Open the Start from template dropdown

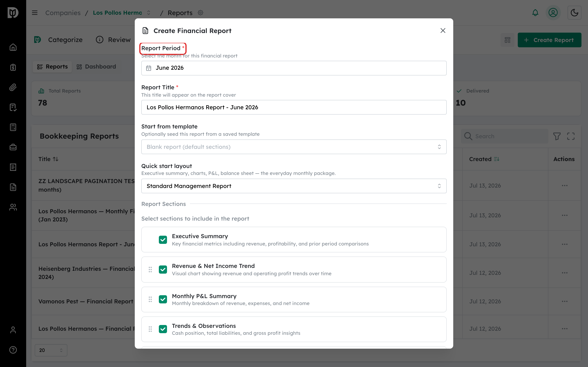point(294,147)
